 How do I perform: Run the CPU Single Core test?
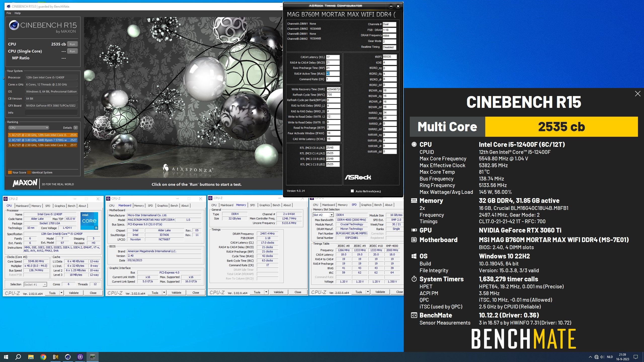pos(72,51)
